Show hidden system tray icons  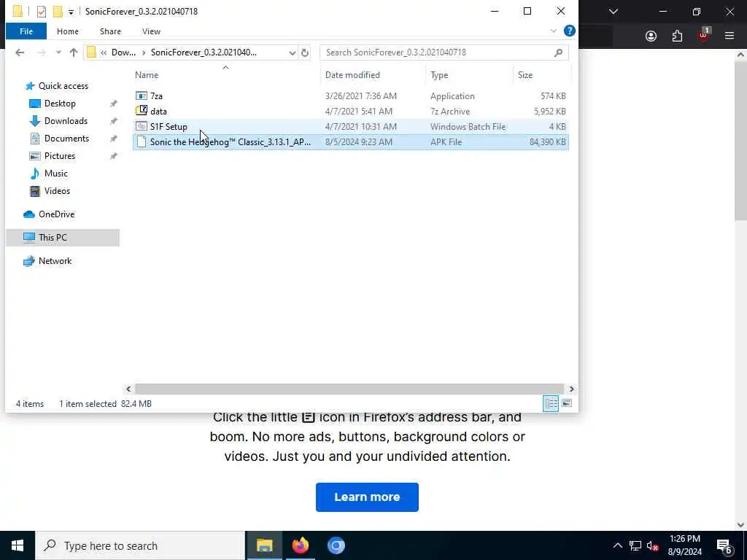tap(617, 545)
